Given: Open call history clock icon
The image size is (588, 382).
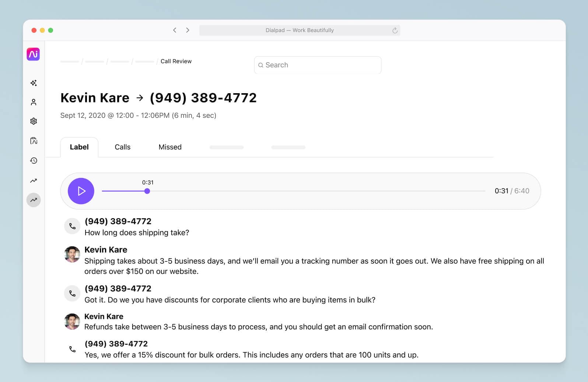Looking at the screenshot, I should tap(34, 161).
